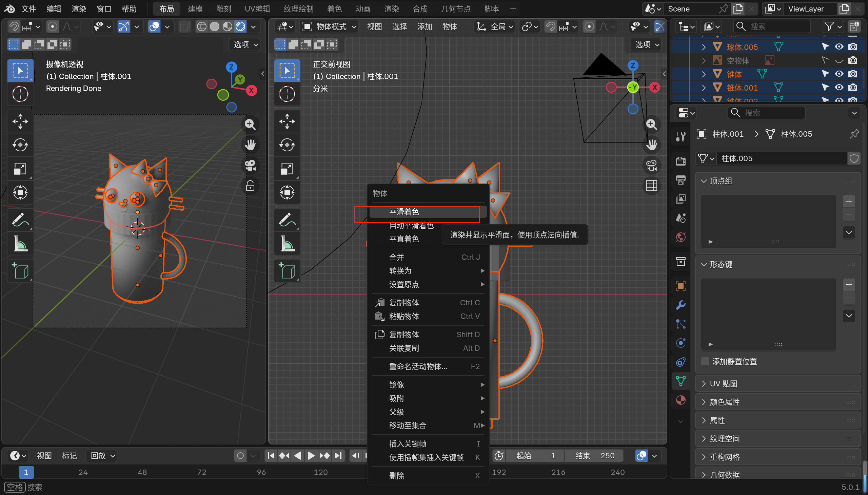Click the Add Cube tool in the right viewport
Viewport: 868px width, 495px height.
point(287,271)
